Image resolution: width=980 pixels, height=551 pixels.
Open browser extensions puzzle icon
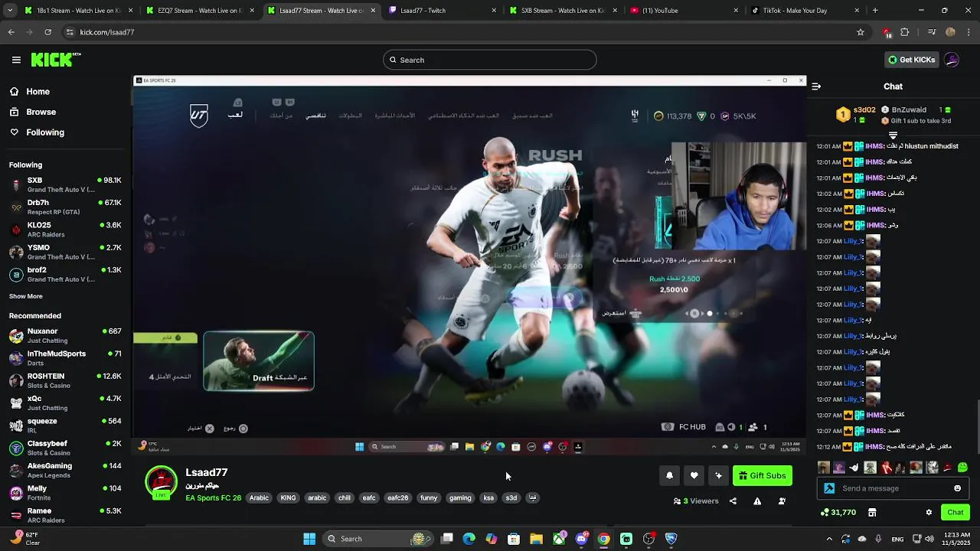pyautogui.click(x=905, y=32)
